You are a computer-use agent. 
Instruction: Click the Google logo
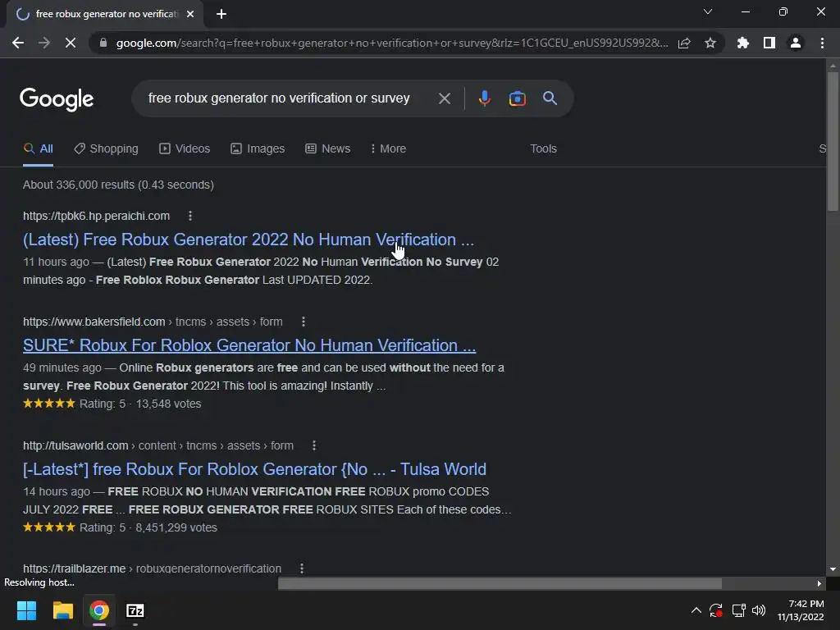57,99
